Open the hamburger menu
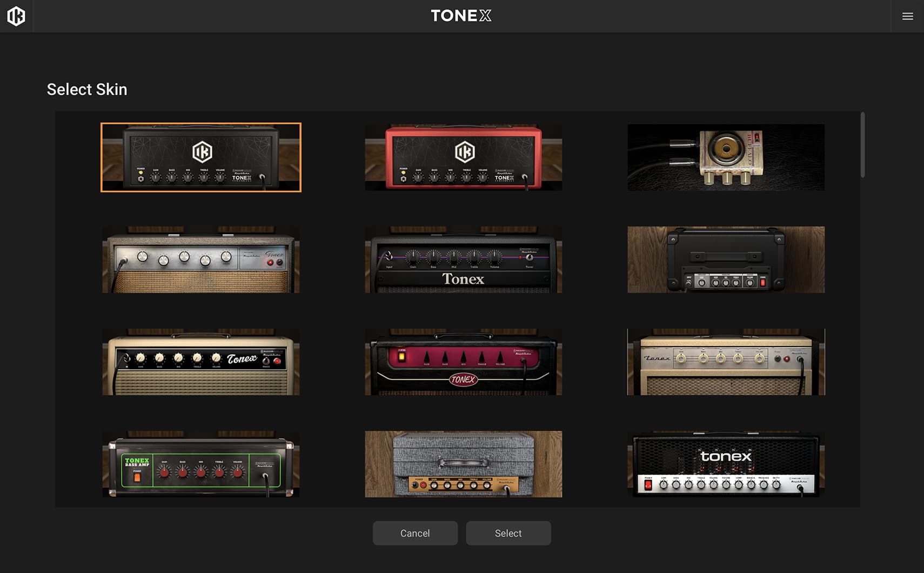Viewport: 924px width, 573px height. point(907,16)
